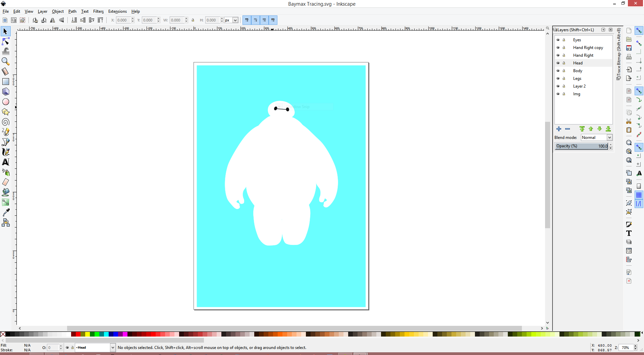Viewport: 644px width, 355px height.
Task: Open the Object menu
Action: (x=58, y=11)
